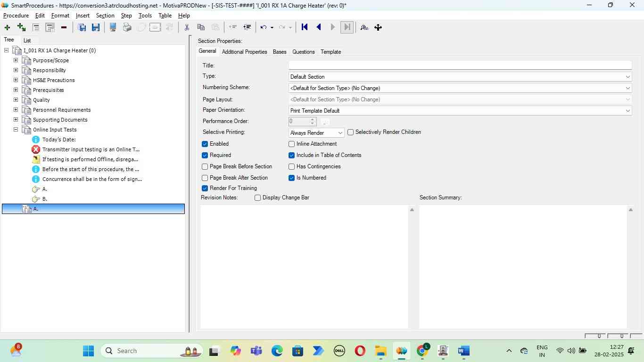Switch to the Bases tab
This screenshot has width=644, height=362.
(280, 52)
